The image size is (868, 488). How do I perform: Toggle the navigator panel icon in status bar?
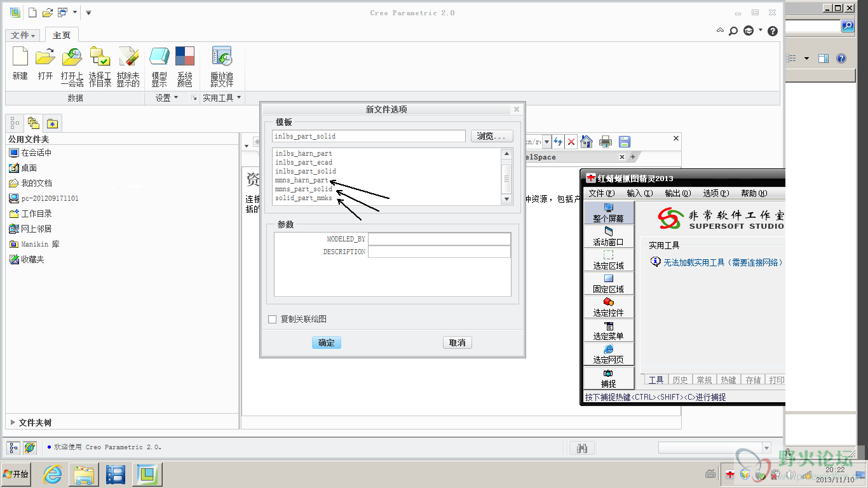click(14, 448)
